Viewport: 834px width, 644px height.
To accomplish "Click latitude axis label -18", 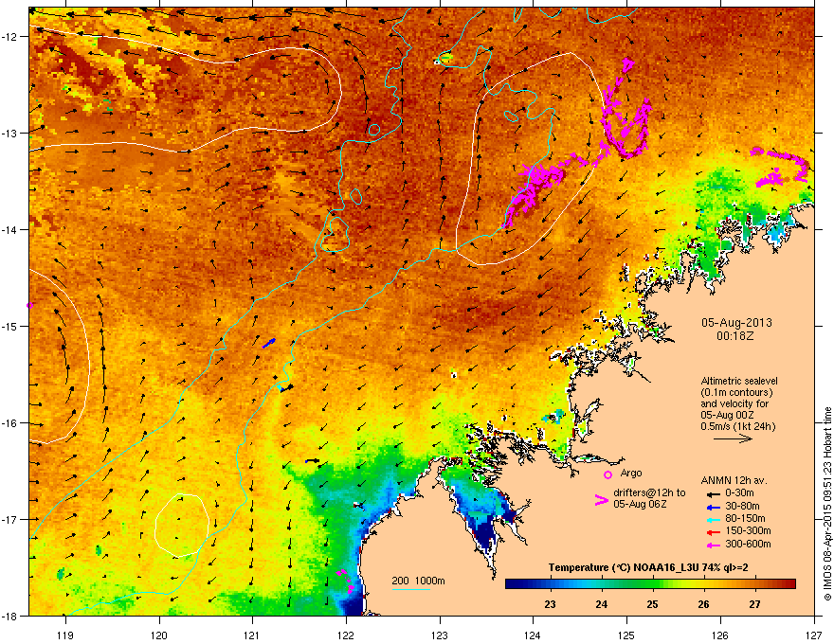I will pos(9,616).
